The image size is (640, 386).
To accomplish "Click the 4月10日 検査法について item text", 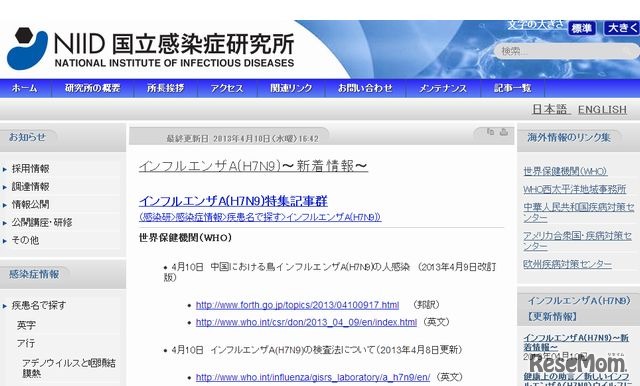I will [317, 350].
